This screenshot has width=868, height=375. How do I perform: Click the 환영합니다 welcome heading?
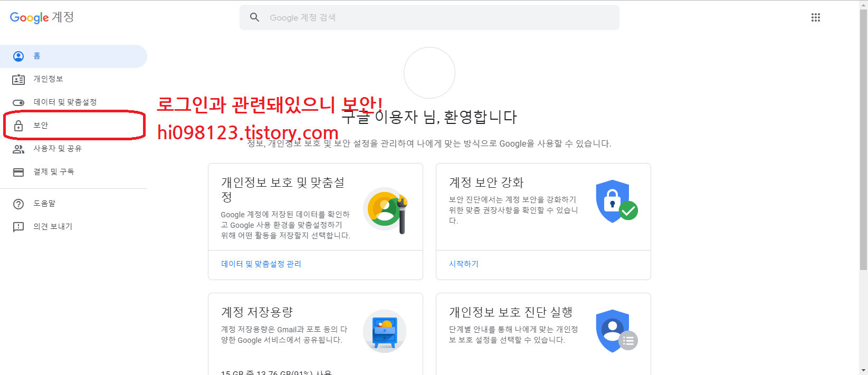pos(430,117)
